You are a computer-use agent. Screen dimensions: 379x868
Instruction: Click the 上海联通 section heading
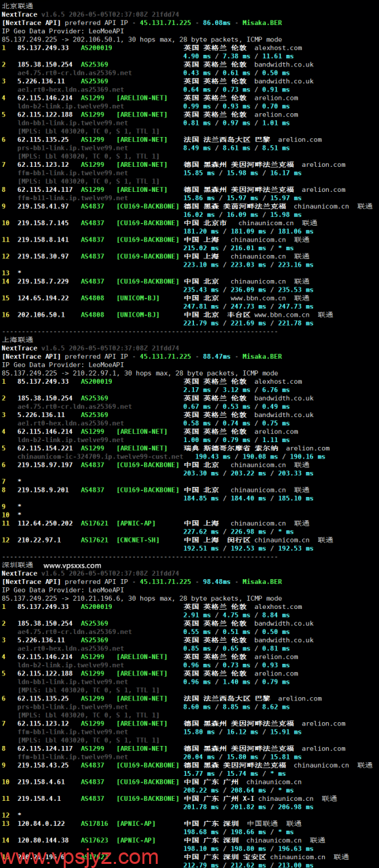pos(17,340)
